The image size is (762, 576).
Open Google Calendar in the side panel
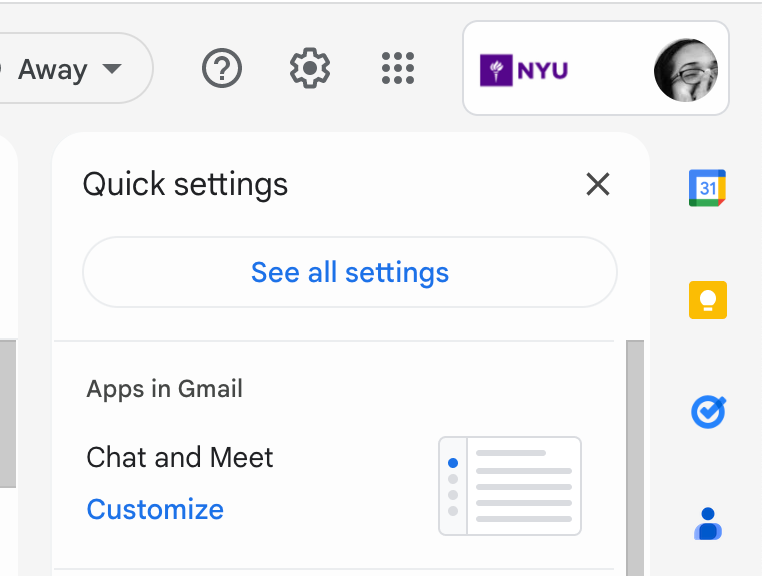707,188
